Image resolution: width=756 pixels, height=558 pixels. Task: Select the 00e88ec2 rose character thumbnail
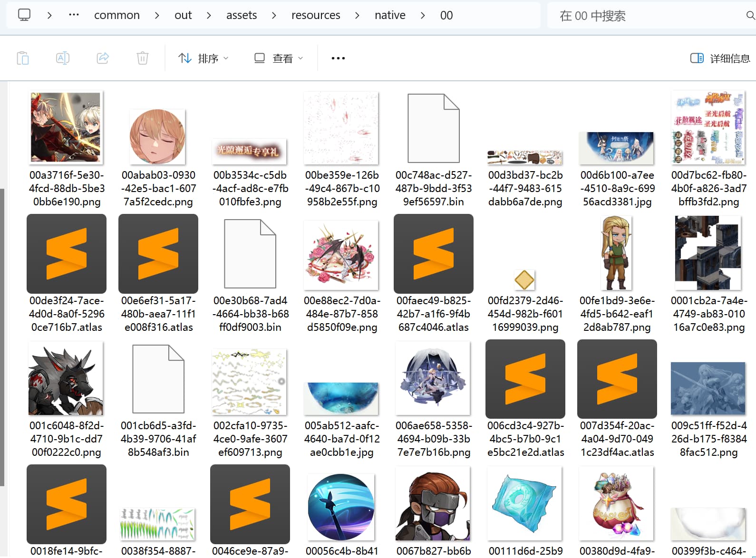tap(341, 255)
